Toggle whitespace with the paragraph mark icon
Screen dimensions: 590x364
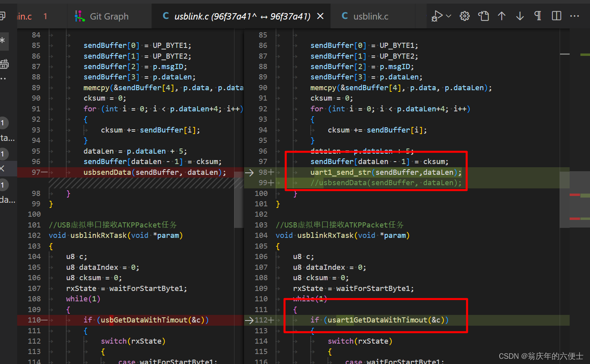pyautogui.click(x=538, y=16)
